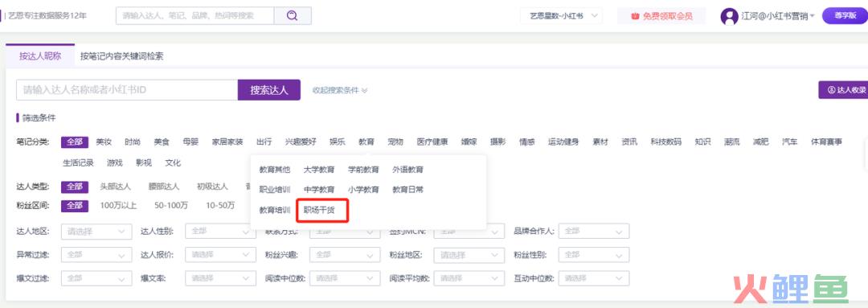Click the magnifier search icon in top bar

[x=293, y=16]
